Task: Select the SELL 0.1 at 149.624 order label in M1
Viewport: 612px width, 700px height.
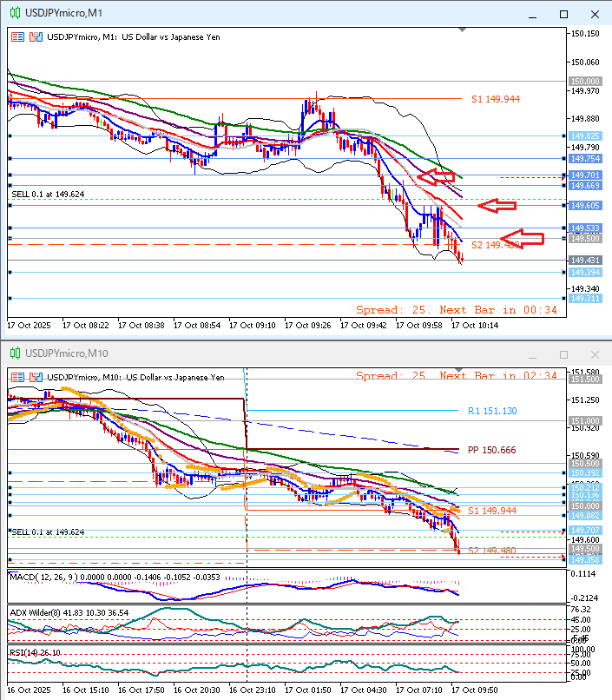Action: coord(48,195)
